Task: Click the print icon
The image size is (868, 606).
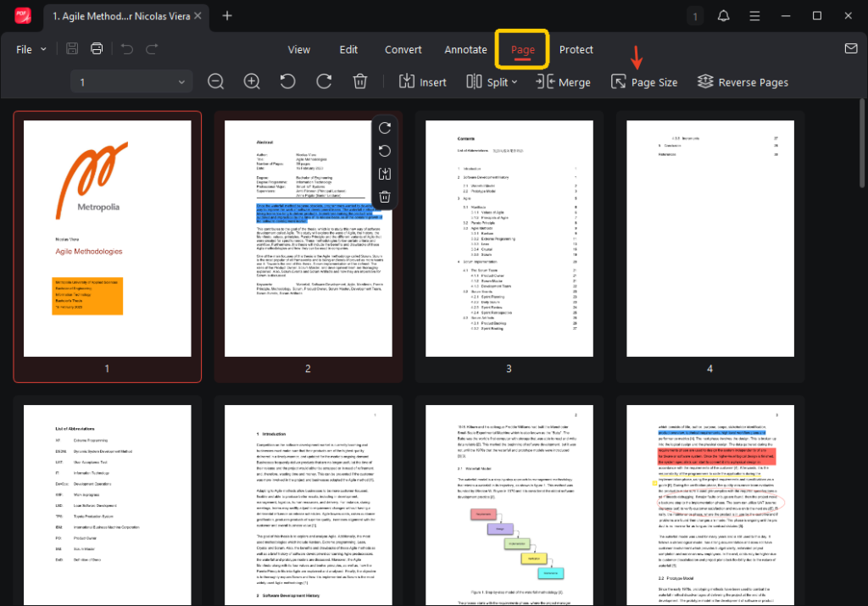Action: point(97,49)
